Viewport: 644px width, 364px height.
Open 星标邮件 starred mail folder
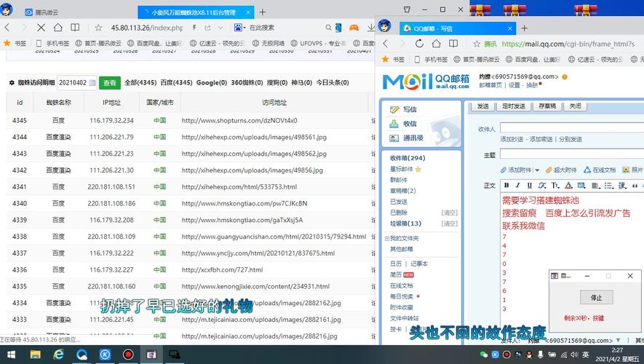pyautogui.click(x=405, y=169)
